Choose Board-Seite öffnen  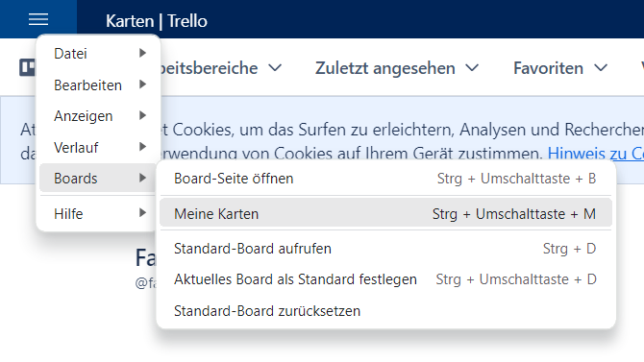point(385,179)
